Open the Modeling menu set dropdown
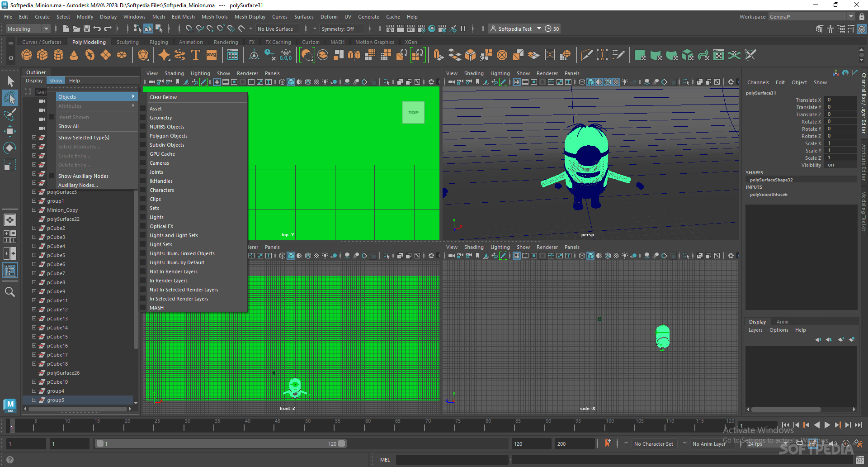Screen dimensions: 868x467 click(28, 29)
